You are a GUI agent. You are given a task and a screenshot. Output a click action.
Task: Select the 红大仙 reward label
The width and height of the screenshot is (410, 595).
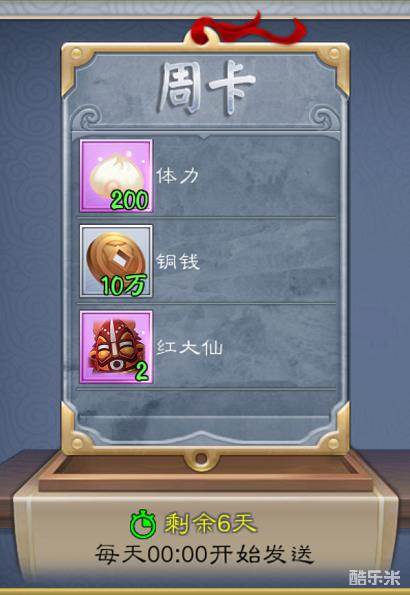[189, 347]
